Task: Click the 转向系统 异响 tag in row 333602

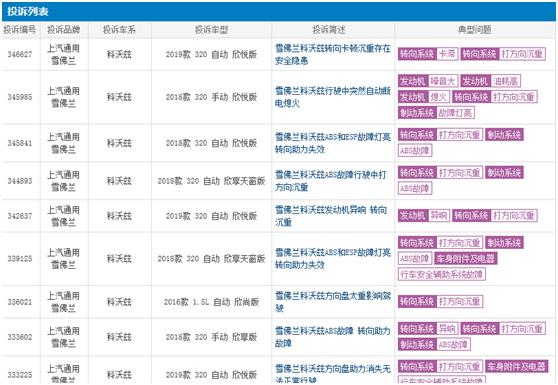Action: (428, 328)
